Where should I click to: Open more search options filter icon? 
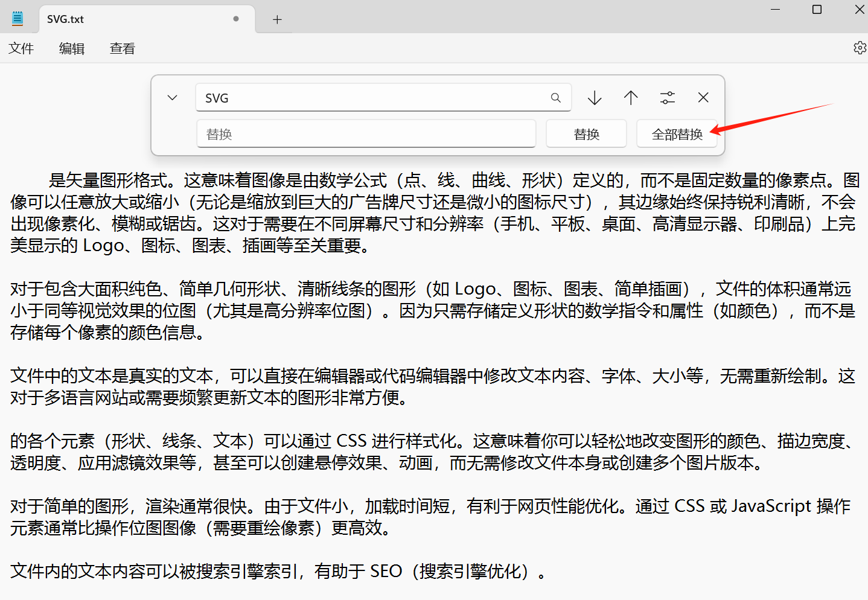667,97
